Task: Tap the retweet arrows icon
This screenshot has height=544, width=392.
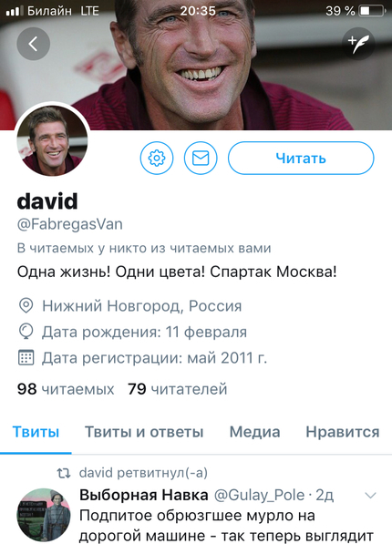Action: click(x=64, y=473)
